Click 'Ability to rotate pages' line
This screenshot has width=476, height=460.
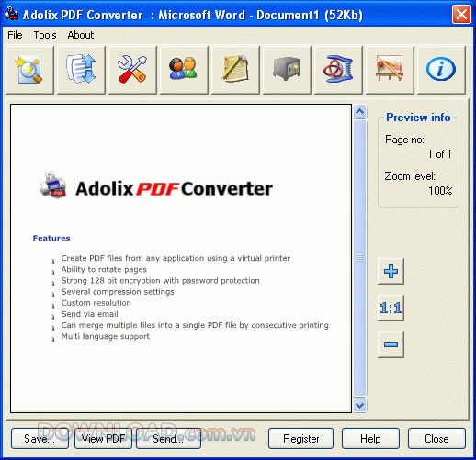[104, 269]
